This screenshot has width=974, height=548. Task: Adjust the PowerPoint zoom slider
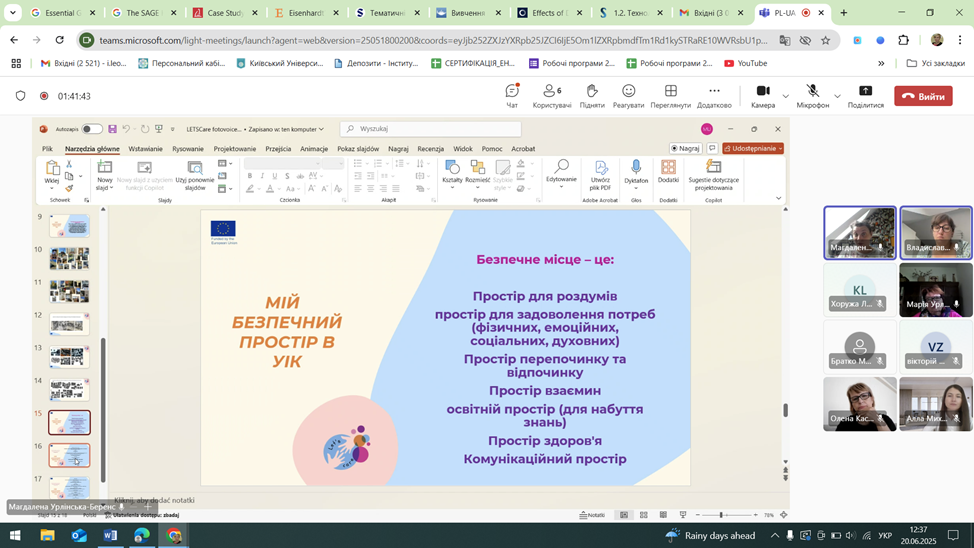(x=721, y=515)
